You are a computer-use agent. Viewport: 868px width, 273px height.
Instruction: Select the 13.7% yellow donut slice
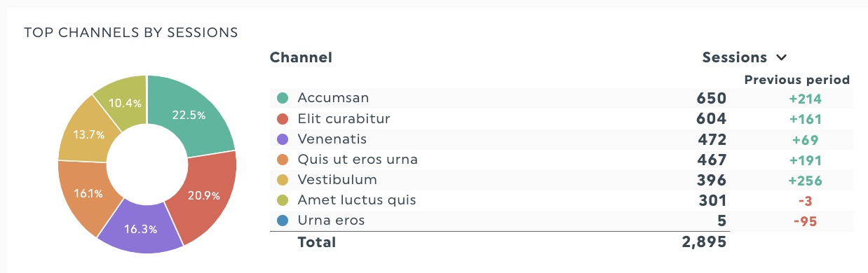pyautogui.click(x=83, y=133)
